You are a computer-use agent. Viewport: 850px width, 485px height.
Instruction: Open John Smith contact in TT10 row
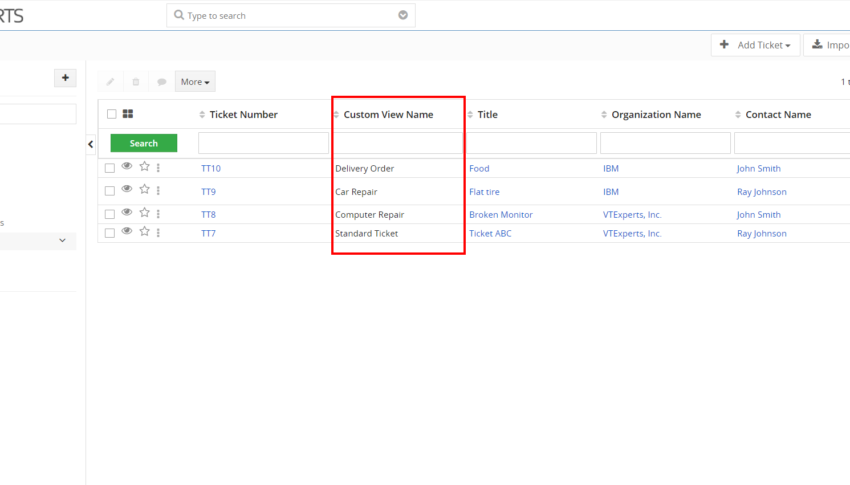click(759, 169)
